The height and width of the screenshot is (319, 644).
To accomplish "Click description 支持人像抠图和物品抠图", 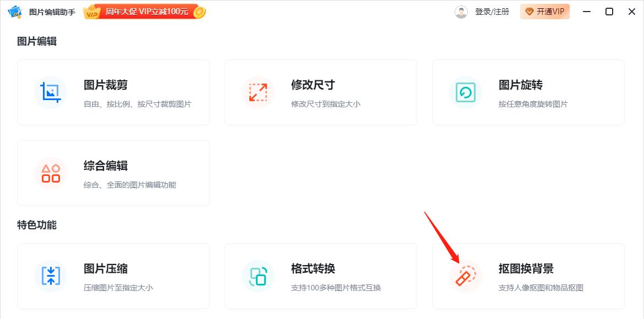I will pyautogui.click(x=541, y=288).
